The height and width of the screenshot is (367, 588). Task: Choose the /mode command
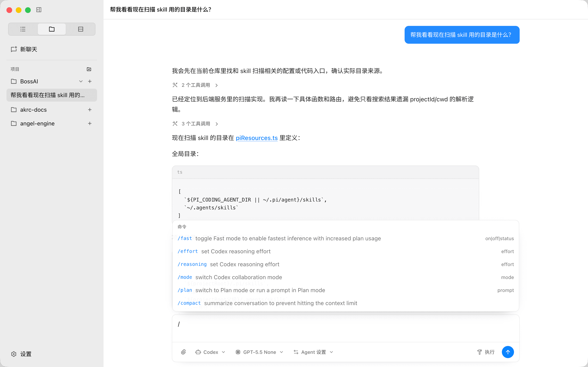[x=345, y=277]
